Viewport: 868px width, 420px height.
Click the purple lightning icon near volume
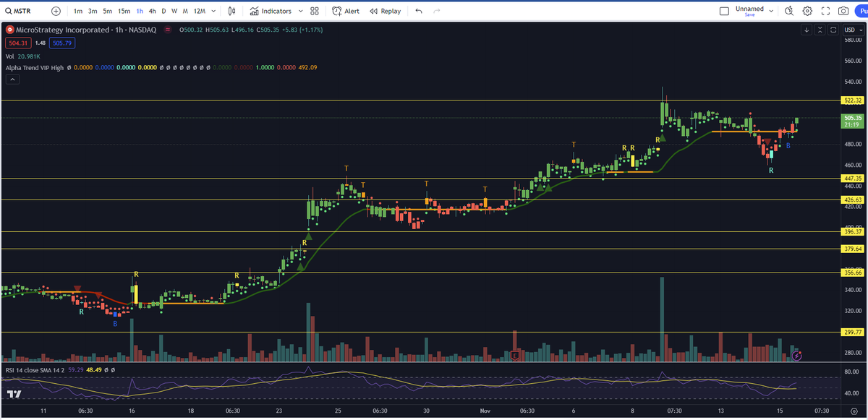797,355
